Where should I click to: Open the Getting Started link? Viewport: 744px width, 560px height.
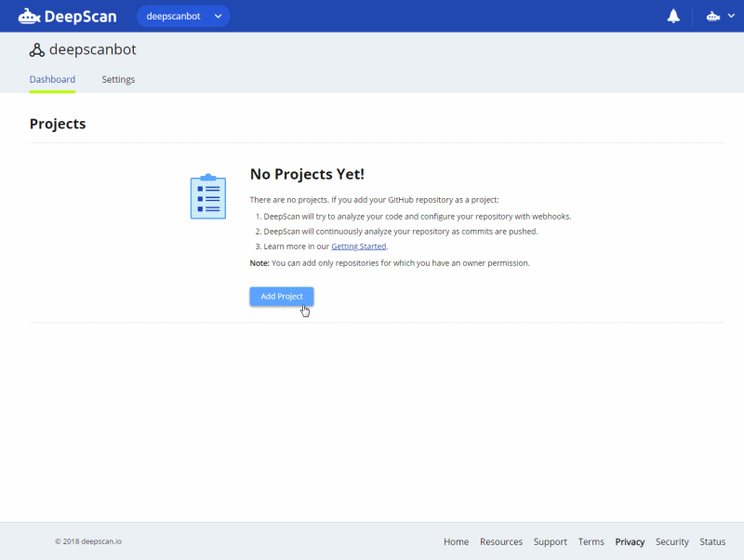pyautogui.click(x=359, y=247)
